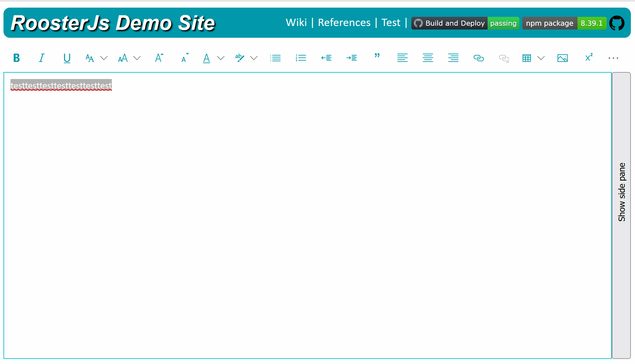Open the table insert dropdown
The height and width of the screenshot is (364, 635).
coord(541,58)
